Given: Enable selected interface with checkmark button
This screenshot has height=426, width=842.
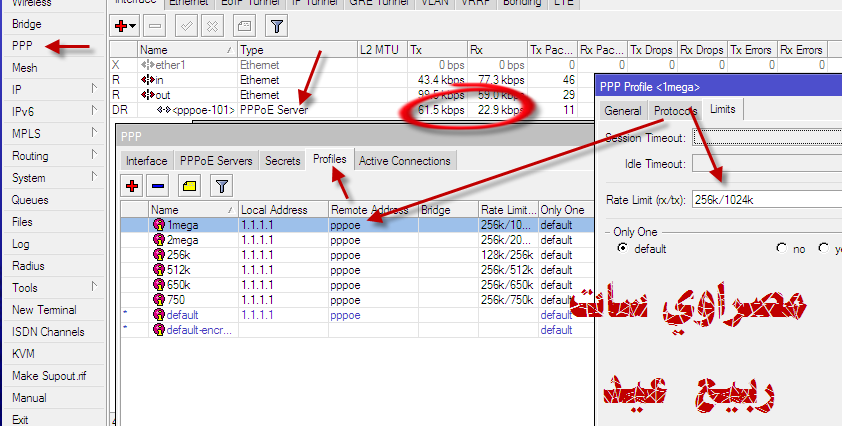Looking at the screenshot, I should point(186,26).
